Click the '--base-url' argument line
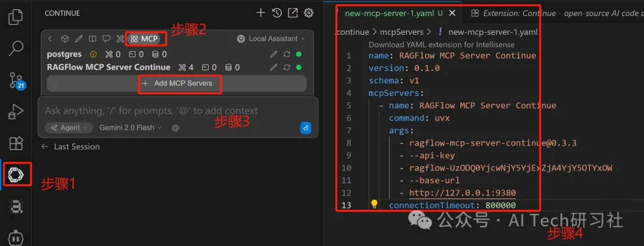Screen dimensions: 644x246 (x=435, y=180)
